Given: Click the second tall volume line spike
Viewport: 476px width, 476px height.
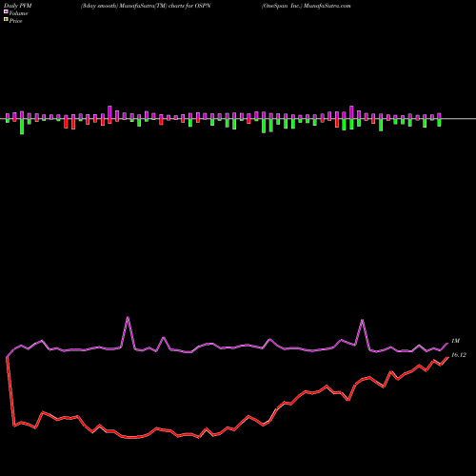Looking at the screenshot, I should pyautogui.click(x=363, y=320).
